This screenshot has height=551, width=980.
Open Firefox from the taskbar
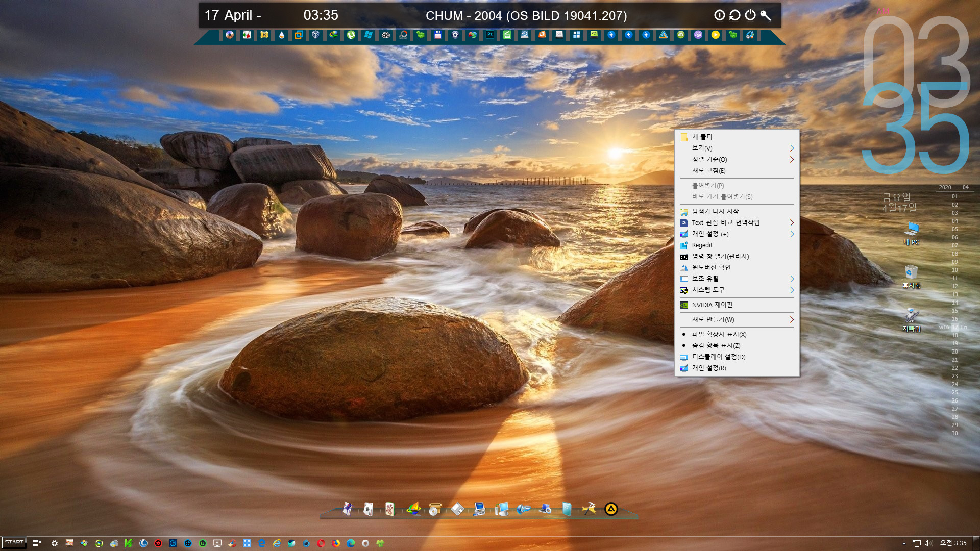[x=336, y=543]
